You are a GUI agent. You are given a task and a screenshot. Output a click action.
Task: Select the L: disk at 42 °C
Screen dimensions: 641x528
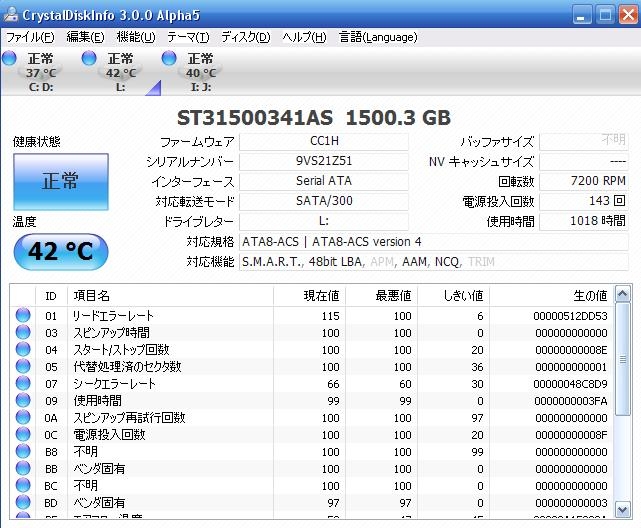pyautogui.click(x=121, y=72)
